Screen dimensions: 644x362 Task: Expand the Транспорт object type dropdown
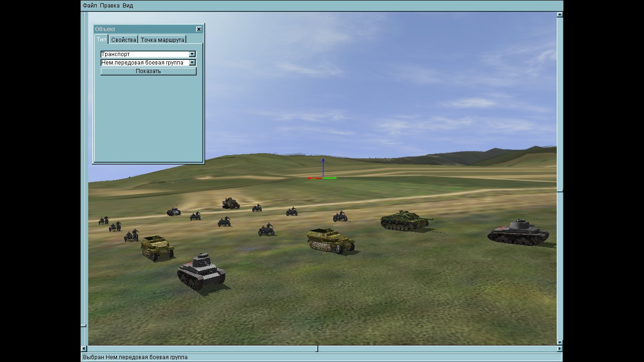(192, 54)
